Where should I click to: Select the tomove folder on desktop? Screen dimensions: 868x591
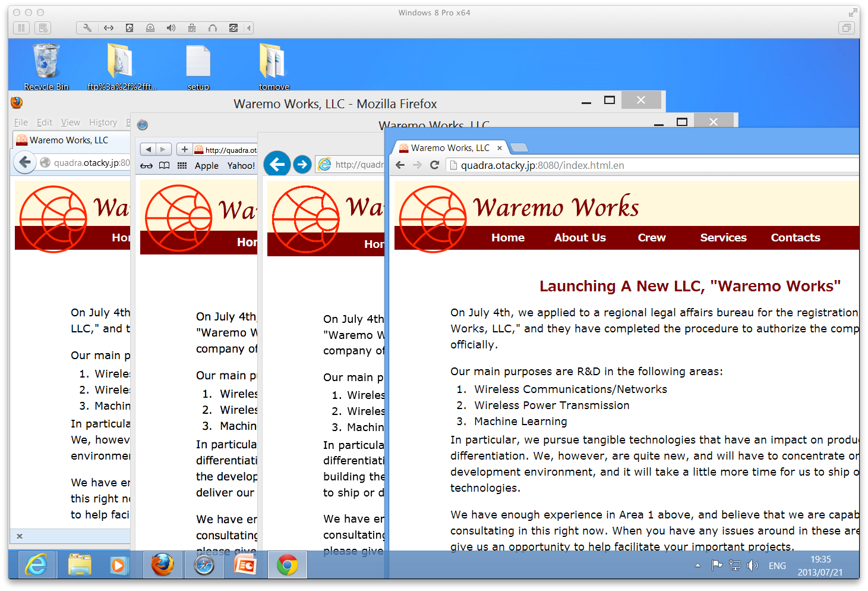[x=274, y=67]
